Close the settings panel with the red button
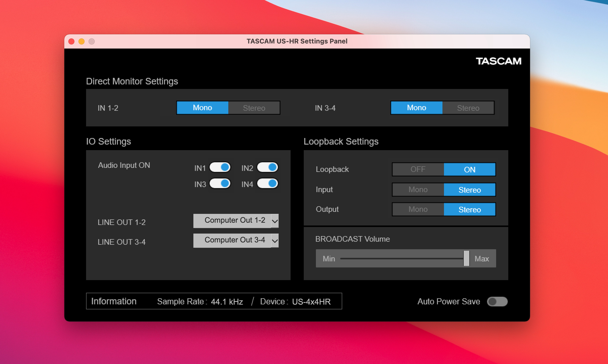The image size is (608, 364). 71,41
